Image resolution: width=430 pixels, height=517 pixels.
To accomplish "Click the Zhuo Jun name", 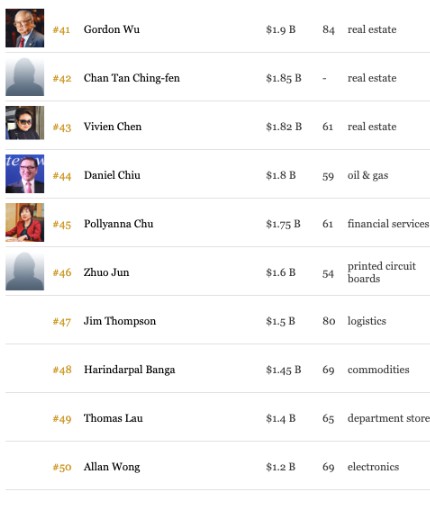I will click(106, 273).
